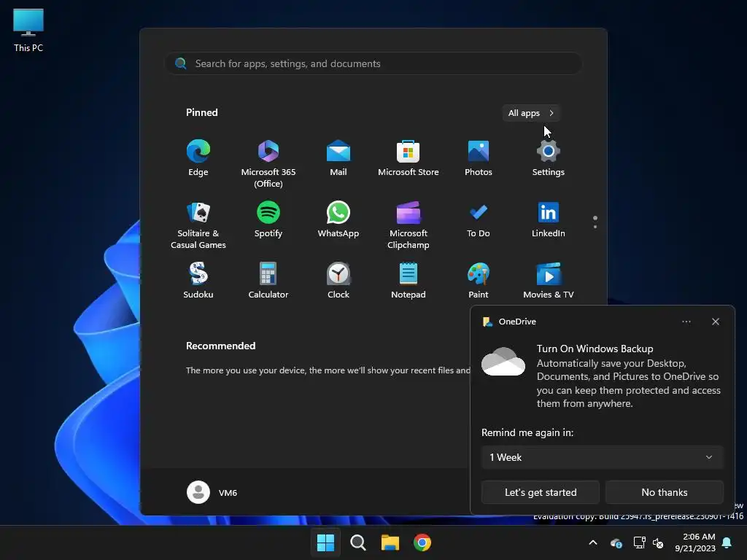The height and width of the screenshot is (560, 747).
Task: Launch Solitaire & Casual Games
Action: pos(198,225)
